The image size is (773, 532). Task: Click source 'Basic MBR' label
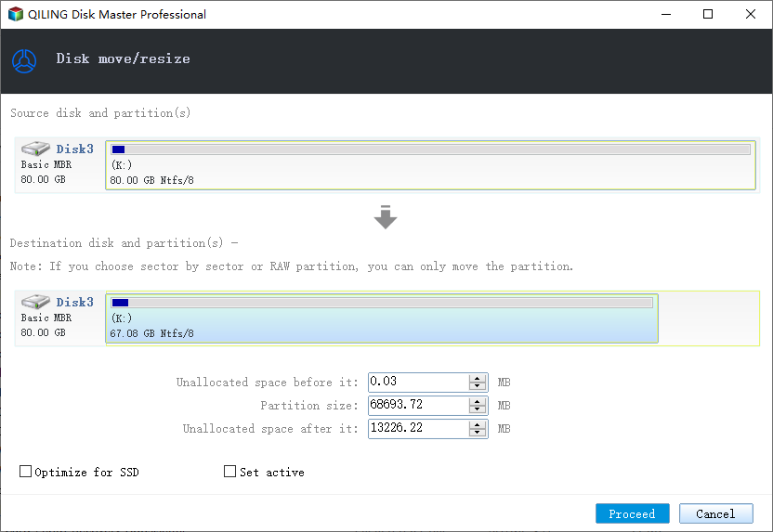click(x=46, y=164)
